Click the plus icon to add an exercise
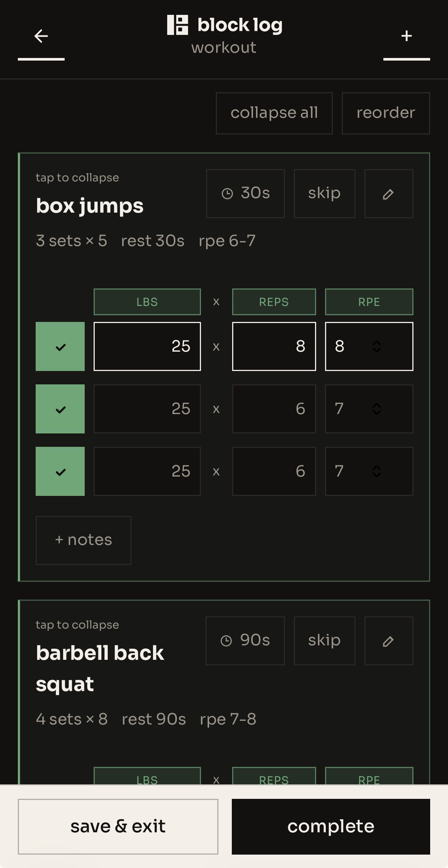448x868 pixels. 406,36
